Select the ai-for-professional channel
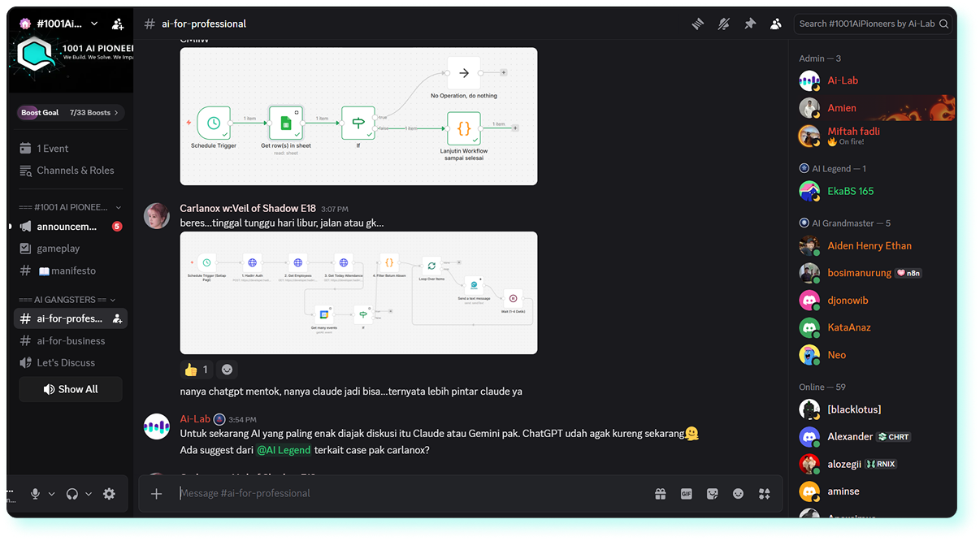 (71, 319)
